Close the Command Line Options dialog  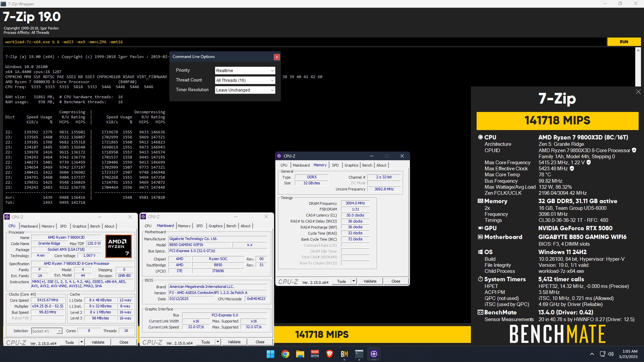277,57
